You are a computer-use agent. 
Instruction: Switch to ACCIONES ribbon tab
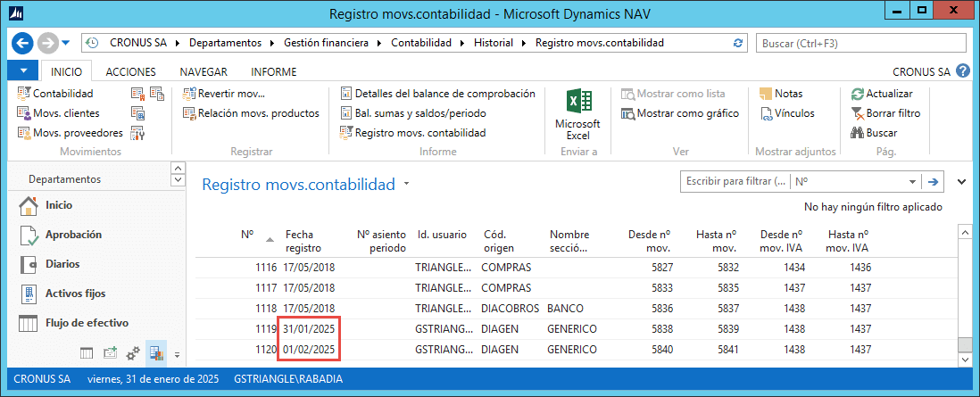130,72
